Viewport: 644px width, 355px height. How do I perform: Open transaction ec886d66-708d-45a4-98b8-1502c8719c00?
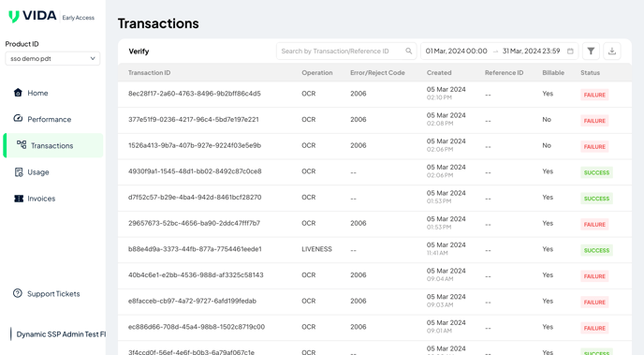pyautogui.click(x=197, y=327)
